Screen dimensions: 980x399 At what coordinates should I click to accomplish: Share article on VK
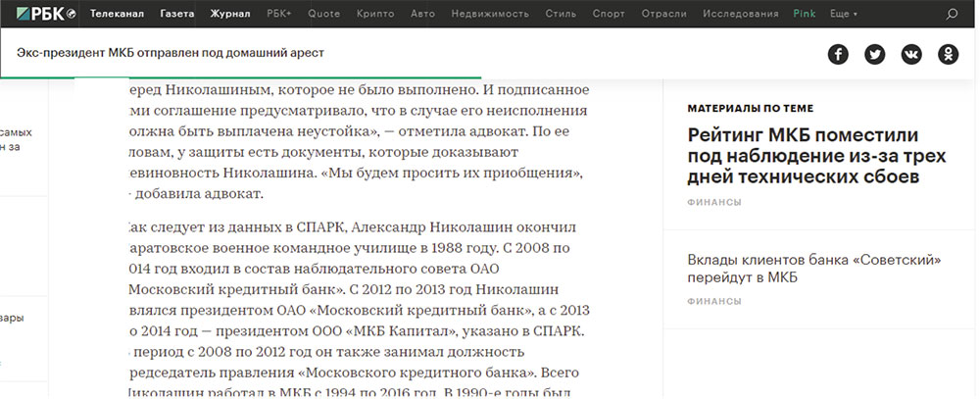[911, 54]
